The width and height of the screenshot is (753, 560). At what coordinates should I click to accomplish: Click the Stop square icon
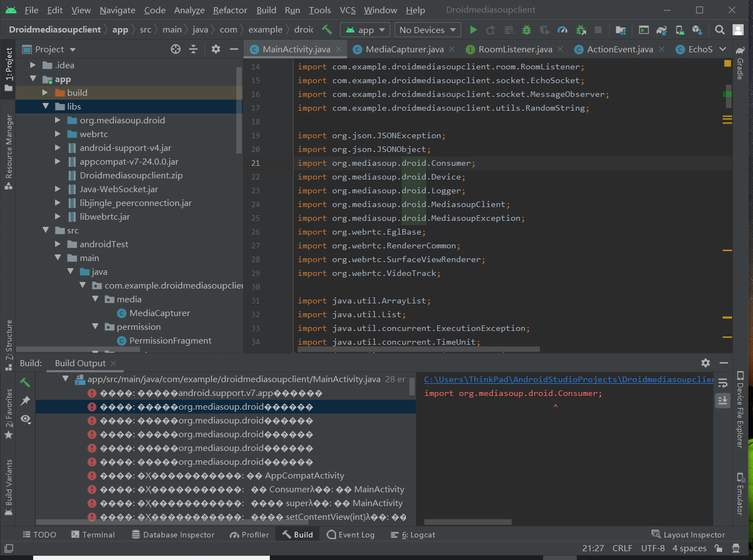(x=598, y=30)
